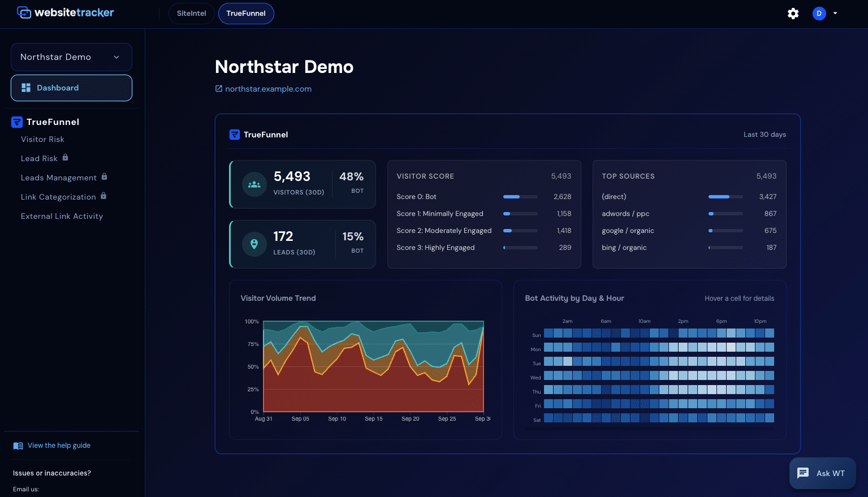This screenshot has width=868, height=497.
Task: Click the 15% bot leads value
Action: pos(353,236)
